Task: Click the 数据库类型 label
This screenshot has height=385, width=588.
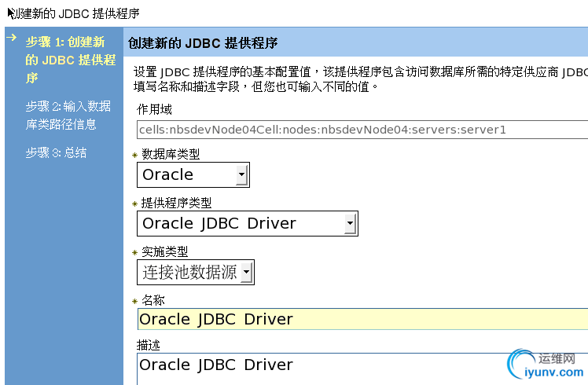Action: (171, 154)
